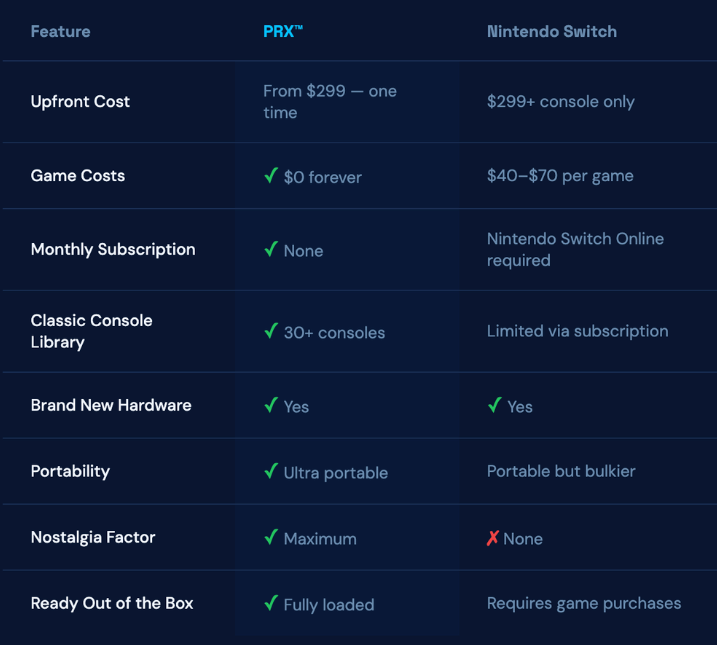Click the Monthly Subscription row label

pyautogui.click(x=113, y=249)
